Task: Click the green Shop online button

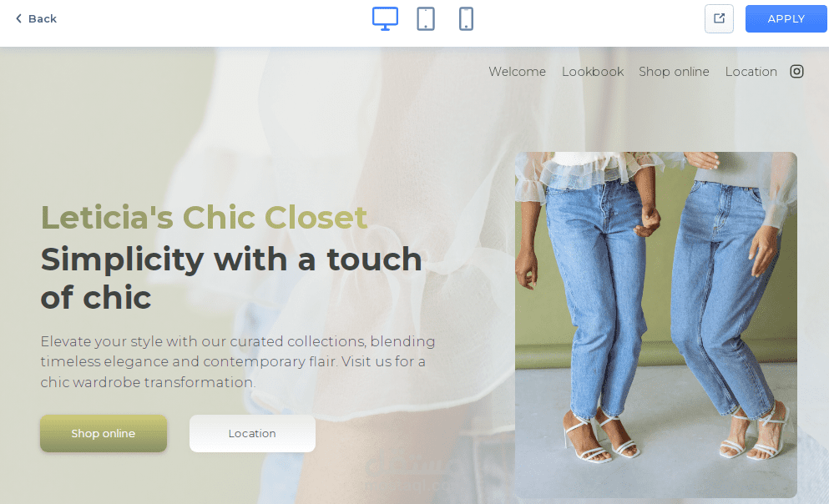Action: tap(104, 433)
